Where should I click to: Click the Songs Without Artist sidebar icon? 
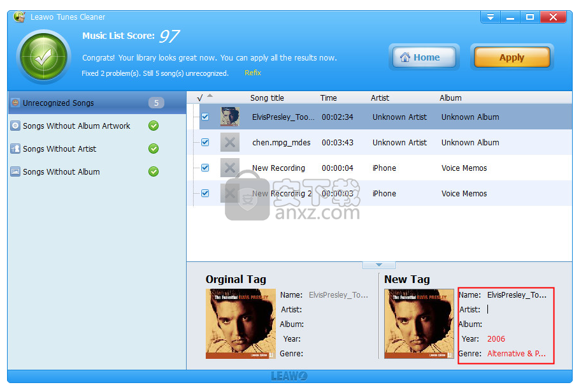point(15,149)
